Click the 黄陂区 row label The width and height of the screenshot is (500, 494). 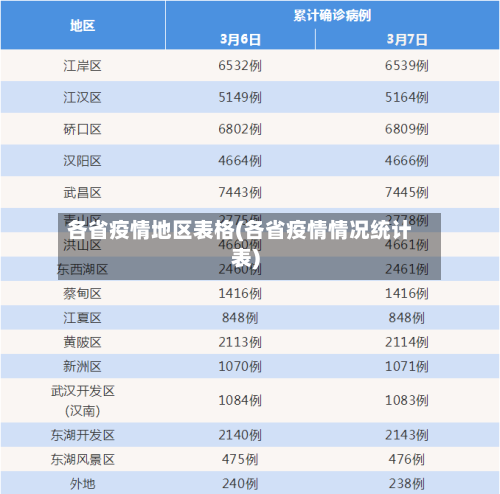pos(82,342)
